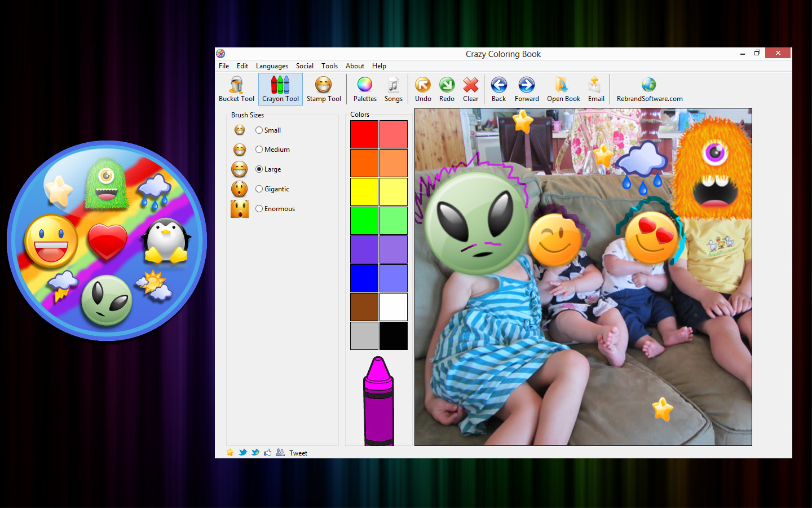Open the About menu
Screen dimensions: 812x508
coord(355,66)
